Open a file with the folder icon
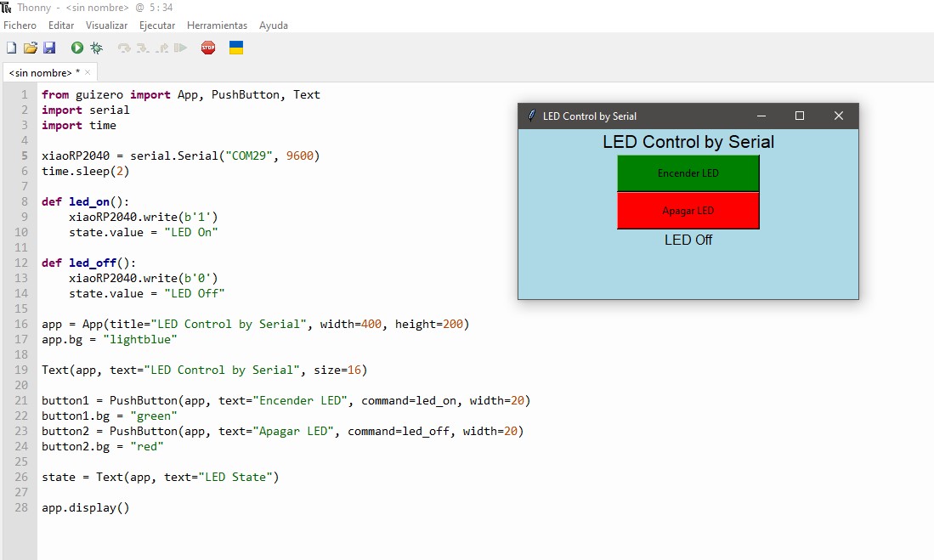Image resolution: width=934 pixels, height=560 pixels. [x=31, y=48]
